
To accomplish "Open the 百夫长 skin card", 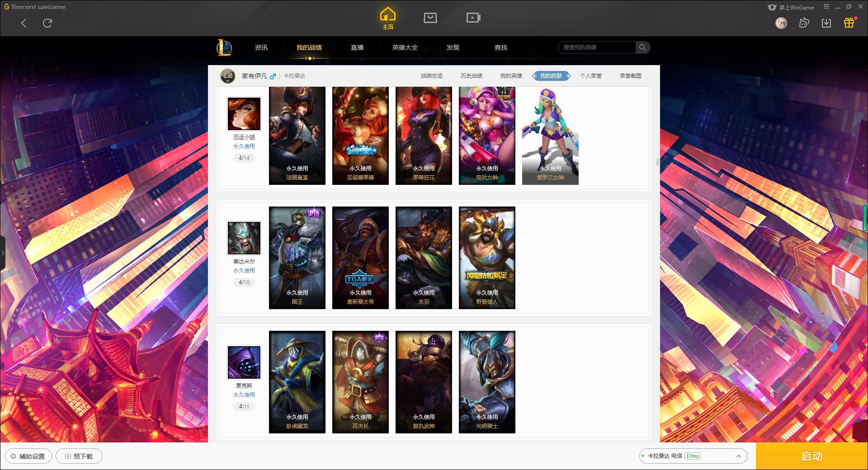I will (360, 382).
